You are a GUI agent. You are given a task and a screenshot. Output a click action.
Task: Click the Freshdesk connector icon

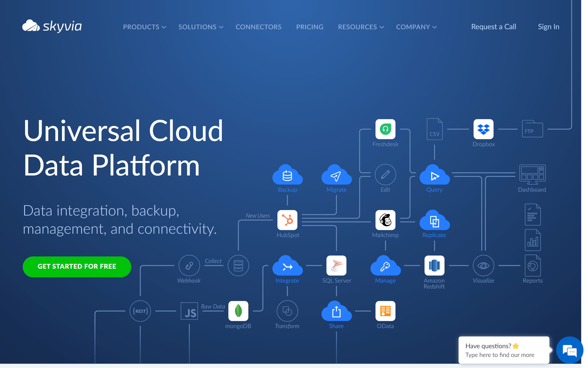tap(385, 129)
